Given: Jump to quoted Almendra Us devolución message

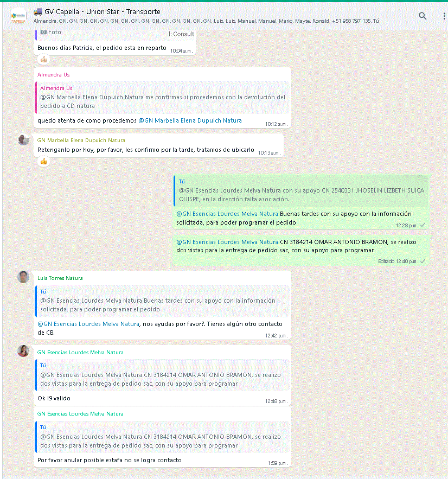Looking at the screenshot, I should pos(163,98).
